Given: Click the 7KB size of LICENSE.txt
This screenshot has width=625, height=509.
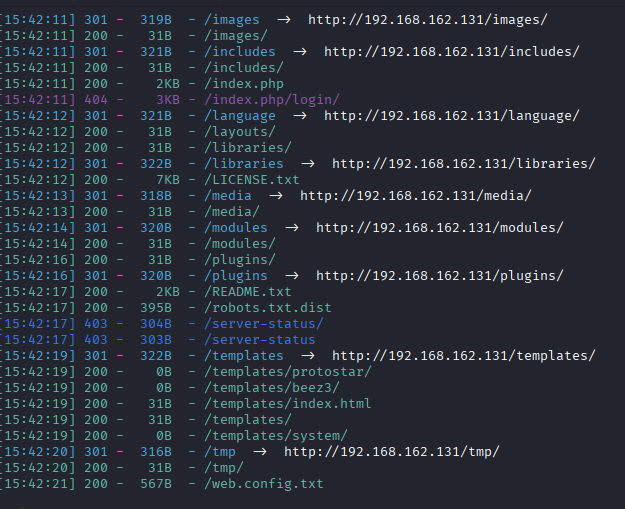Looking at the screenshot, I should 168,179.
